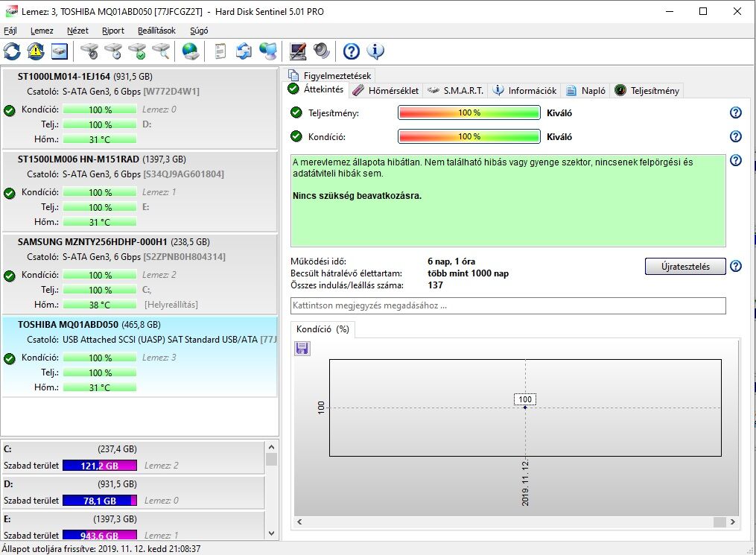This screenshot has height=555, width=756.
Task: Click the status bar 'Állapot utoljára frissítve' text
Action: coord(101,549)
